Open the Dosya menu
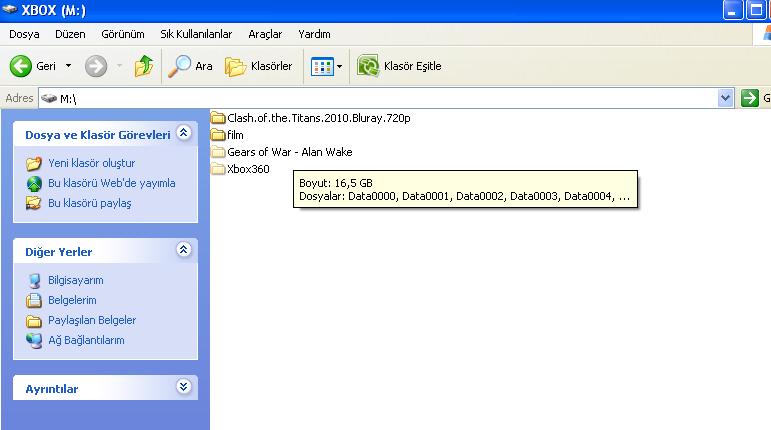The height and width of the screenshot is (430, 771). click(24, 34)
